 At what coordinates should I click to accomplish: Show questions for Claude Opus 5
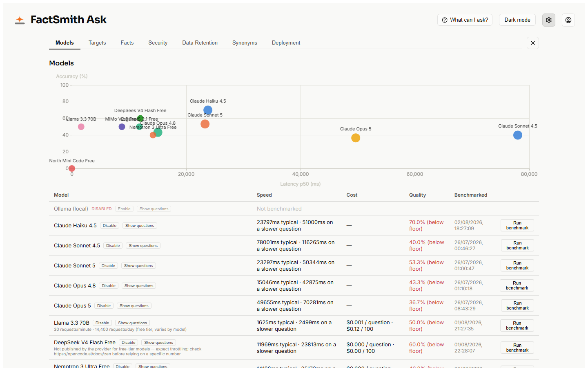click(134, 306)
